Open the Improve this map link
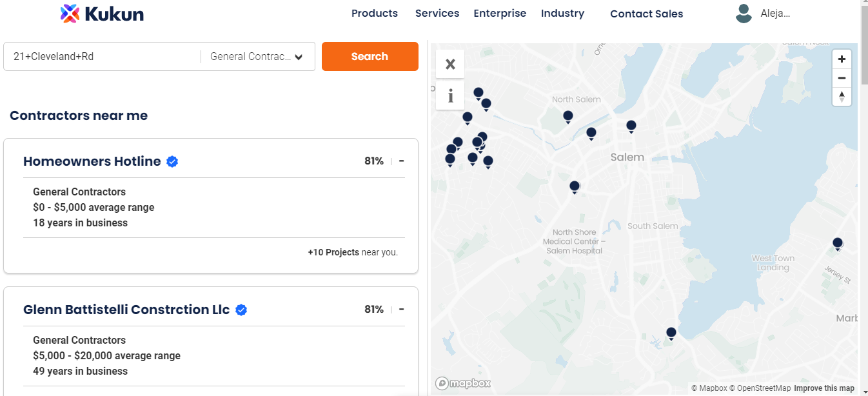The image size is (868, 396). [824, 388]
